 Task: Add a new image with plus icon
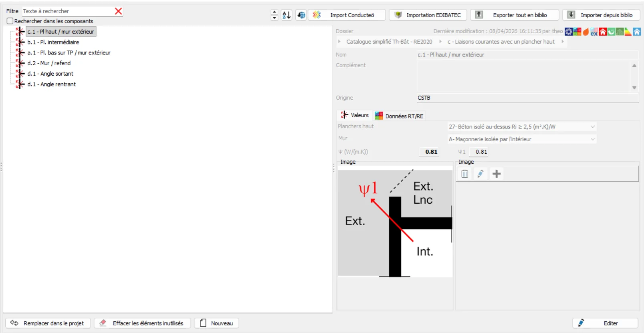(x=497, y=174)
